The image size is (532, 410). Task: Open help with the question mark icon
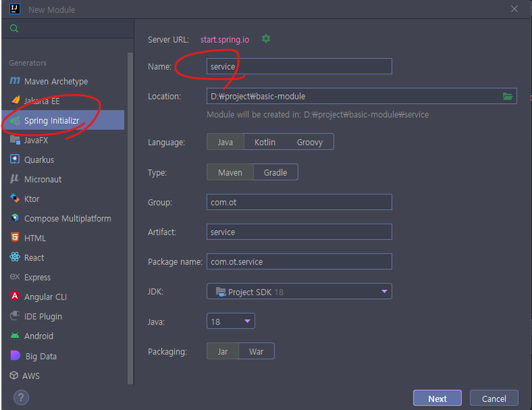click(x=21, y=397)
